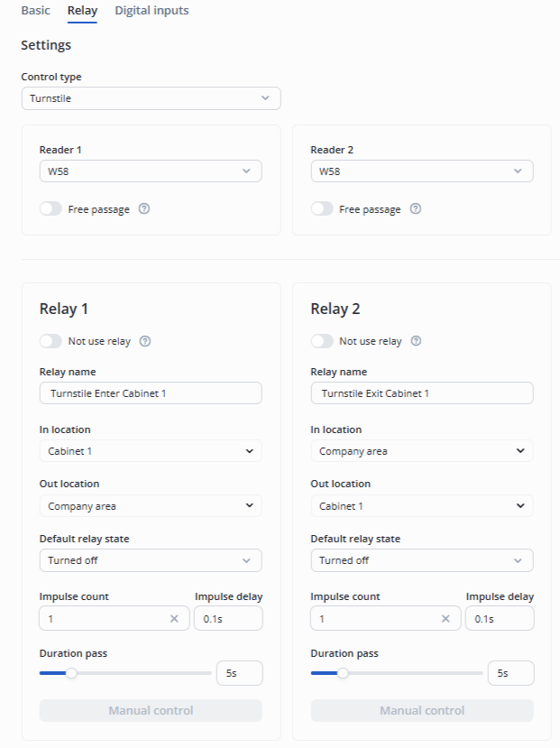The width and height of the screenshot is (560, 748).
Task: Toggle Not use relay for Relay 1
Action: (x=51, y=342)
